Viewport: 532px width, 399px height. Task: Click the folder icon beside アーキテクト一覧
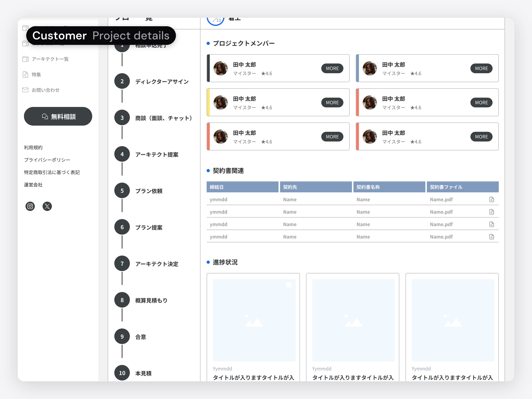26,59
